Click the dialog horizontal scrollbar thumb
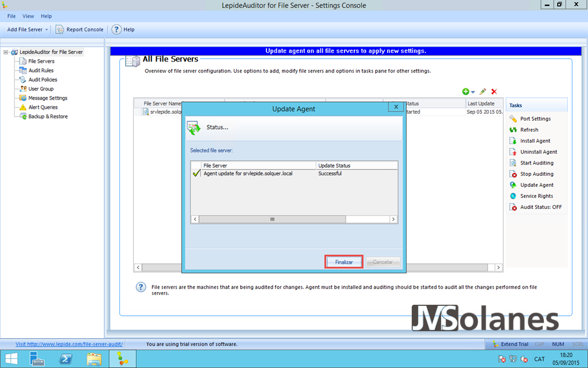Viewport: 588px width, 368px height. (272, 219)
